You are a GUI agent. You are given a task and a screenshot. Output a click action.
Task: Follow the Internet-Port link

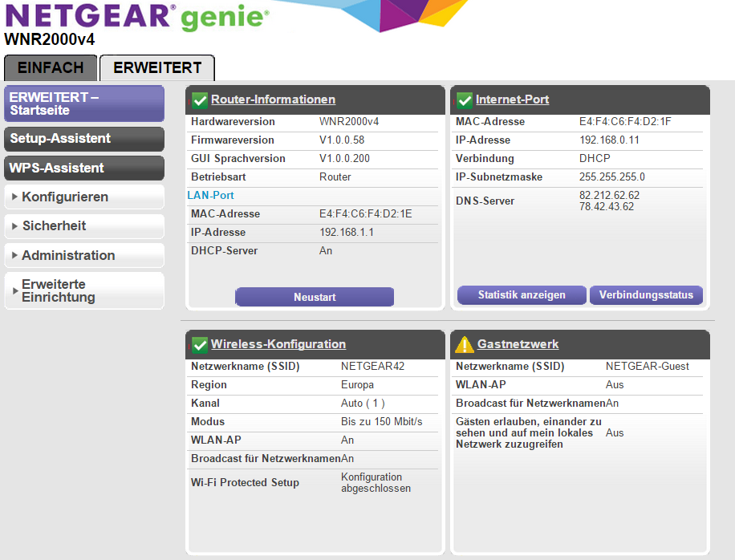coord(513,99)
